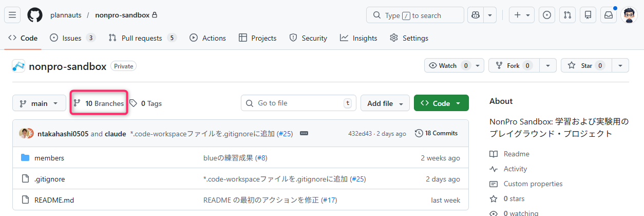Open the green Code dropdown
This screenshot has height=216, width=644.
coord(441,103)
